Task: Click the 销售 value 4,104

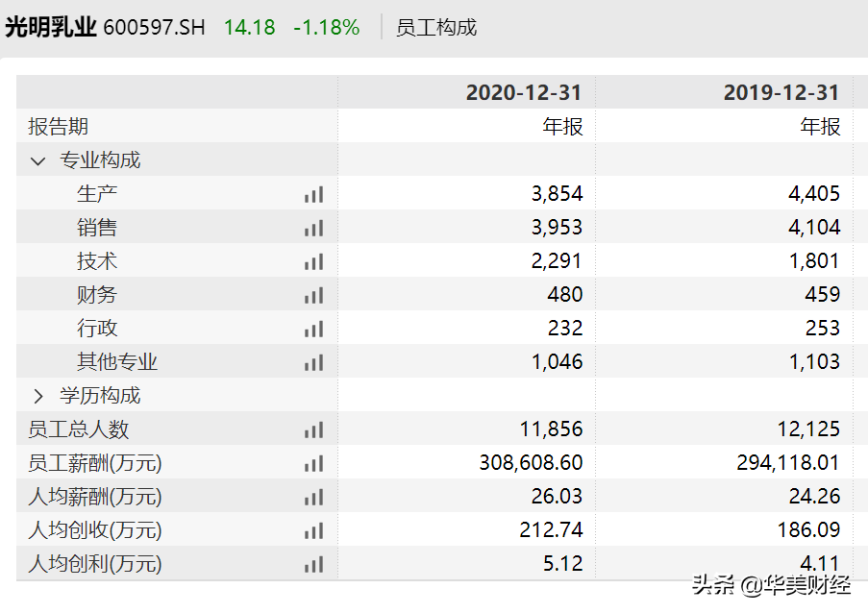Action: pos(814,228)
